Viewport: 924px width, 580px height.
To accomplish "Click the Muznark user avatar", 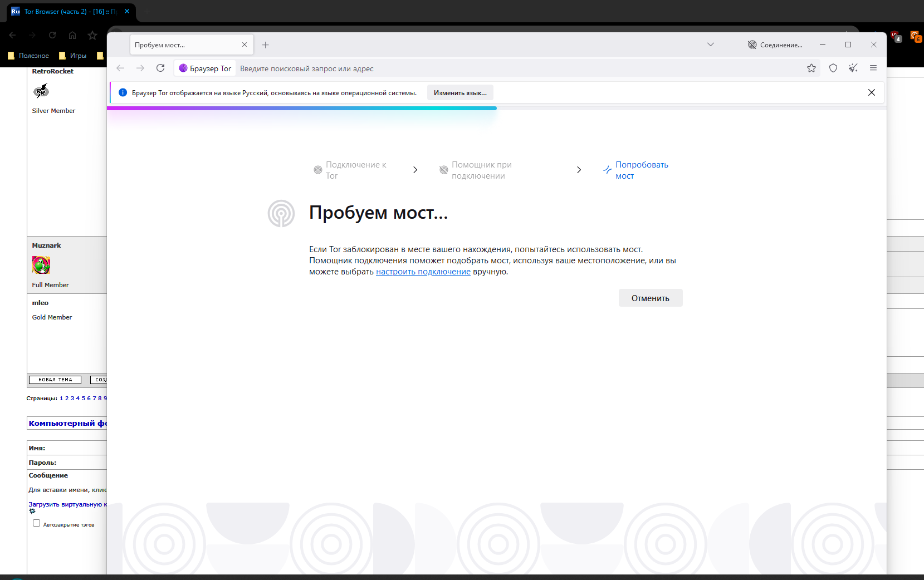I will [x=41, y=265].
